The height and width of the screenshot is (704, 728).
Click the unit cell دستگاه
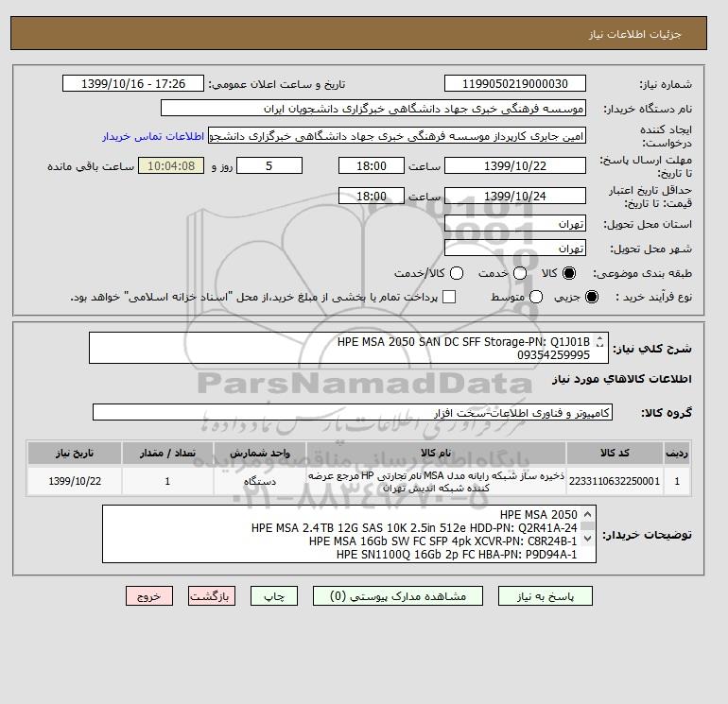260,481
